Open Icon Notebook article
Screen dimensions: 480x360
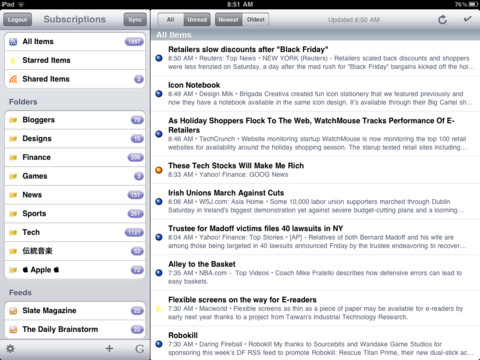[x=316, y=94]
